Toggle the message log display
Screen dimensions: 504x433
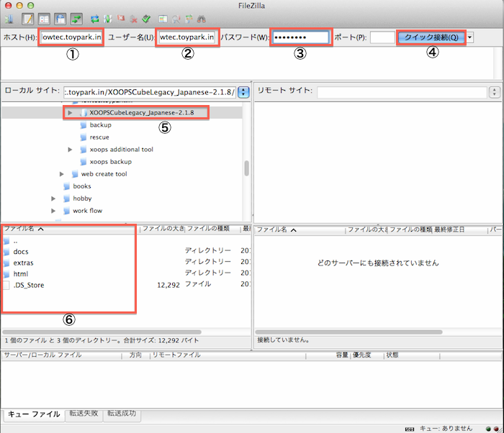coord(28,19)
